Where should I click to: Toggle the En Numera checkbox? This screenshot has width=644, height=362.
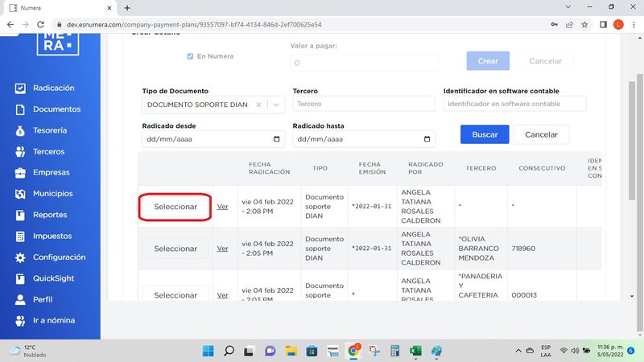pos(190,56)
